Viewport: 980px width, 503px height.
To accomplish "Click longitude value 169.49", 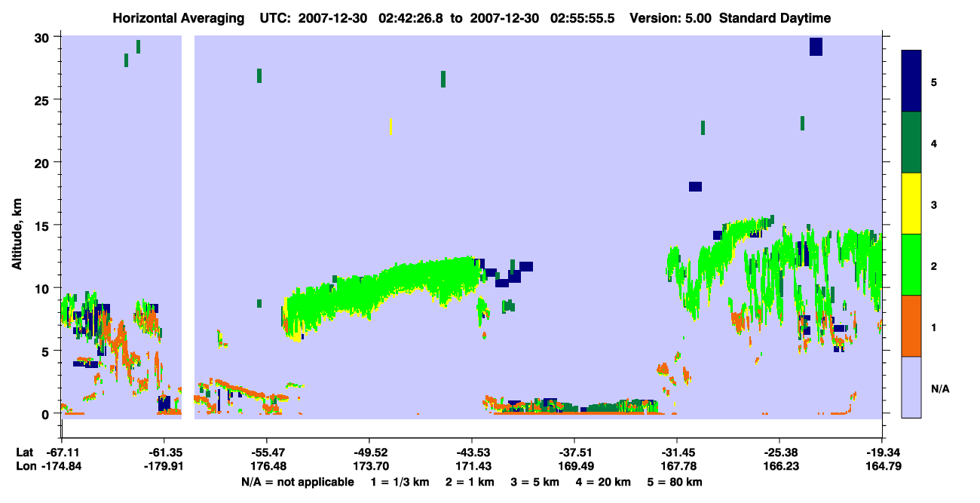I will tap(574, 466).
